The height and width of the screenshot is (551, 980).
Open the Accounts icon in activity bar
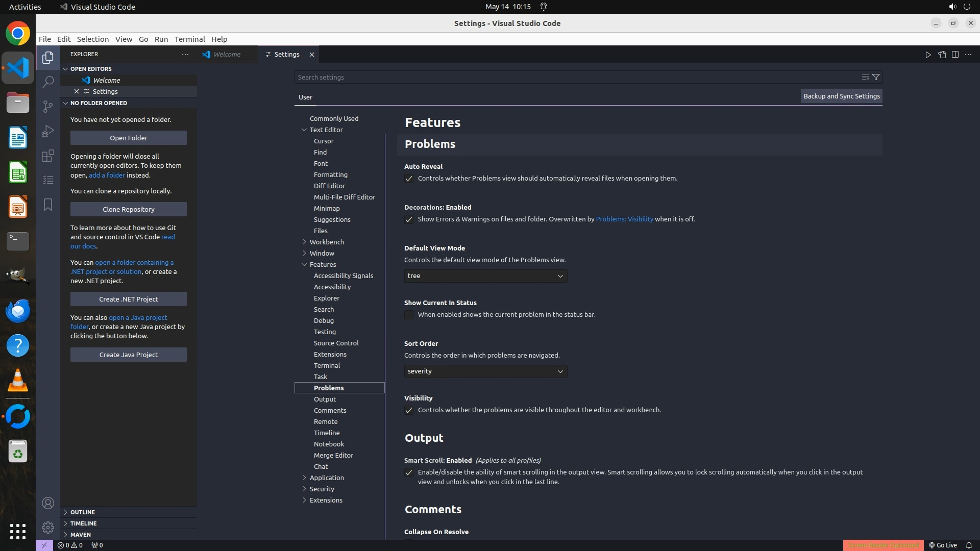coord(48,503)
